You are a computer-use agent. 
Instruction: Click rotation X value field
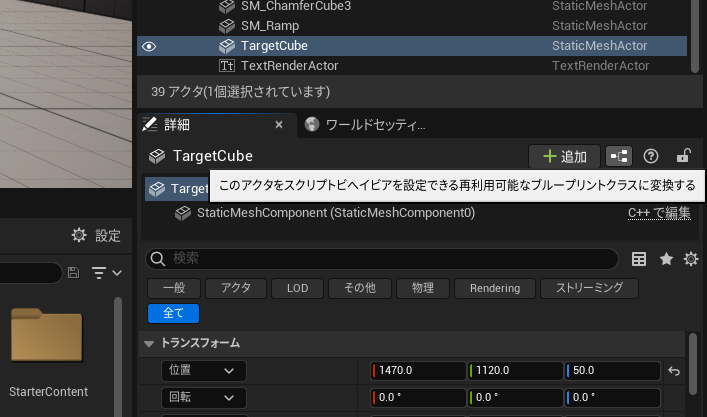tap(418, 398)
